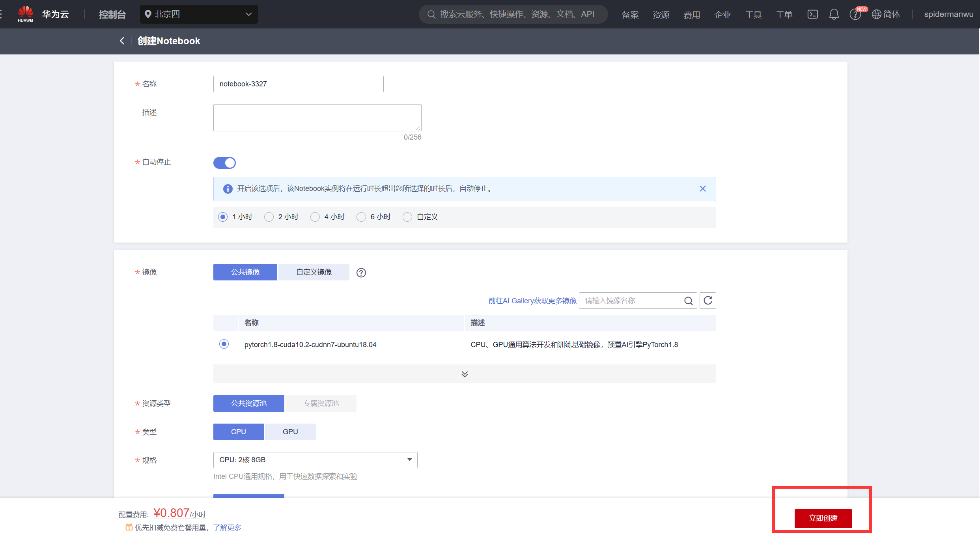Screen dimensions: 980x536
Task: Click the image help question icon
Action: pyautogui.click(x=361, y=273)
